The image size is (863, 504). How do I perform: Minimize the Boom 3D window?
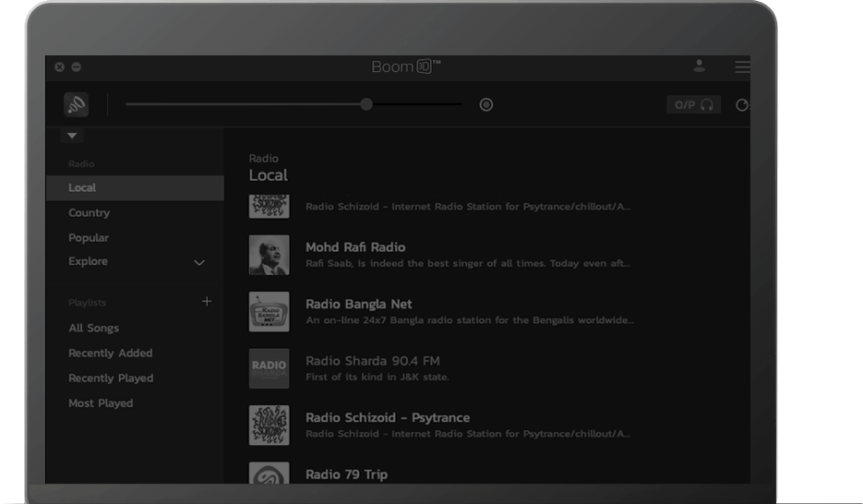point(77,66)
